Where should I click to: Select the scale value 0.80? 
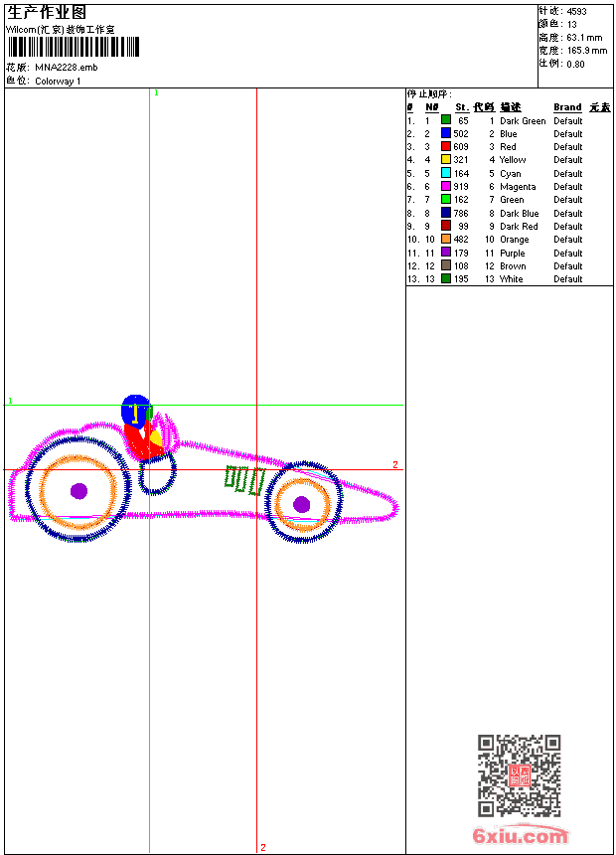(575, 65)
